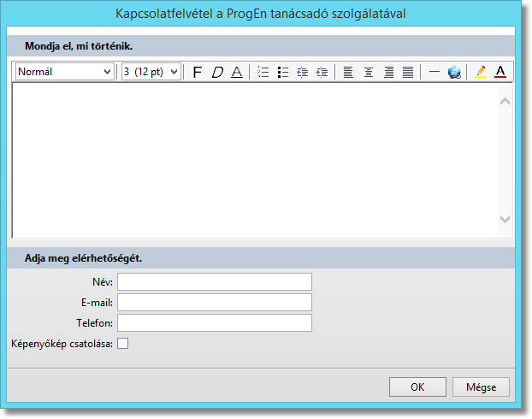Increase the text indent
The height and width of the screenshot is (419, 532).
click(x=322, y=72)
